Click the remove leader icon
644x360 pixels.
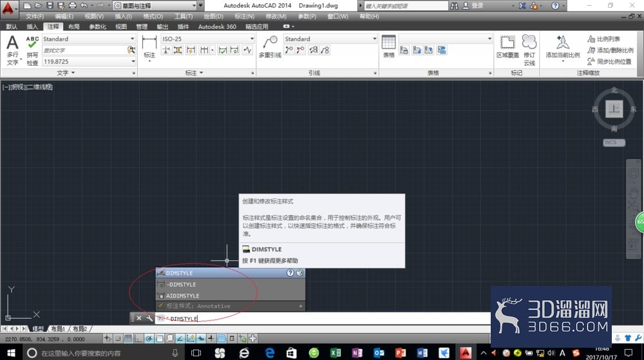301,50
